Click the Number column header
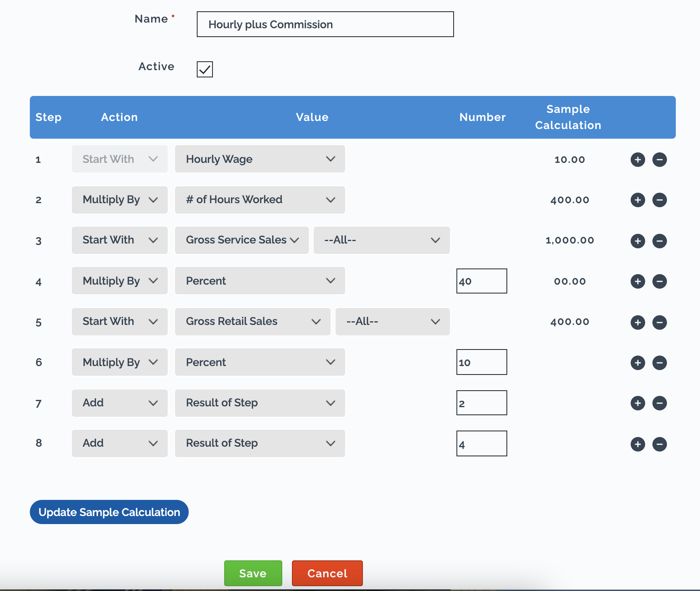This screenshot has width=700, height=591. (482, 117)
